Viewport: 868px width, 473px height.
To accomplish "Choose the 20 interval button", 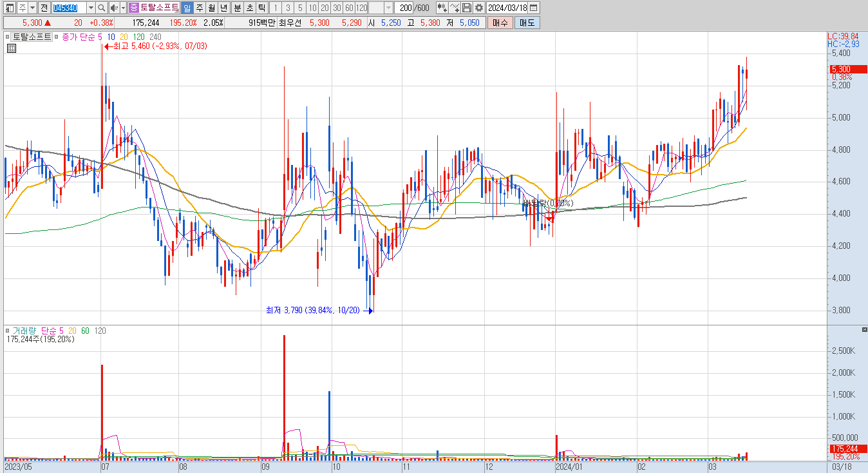I will coord(325,8).
